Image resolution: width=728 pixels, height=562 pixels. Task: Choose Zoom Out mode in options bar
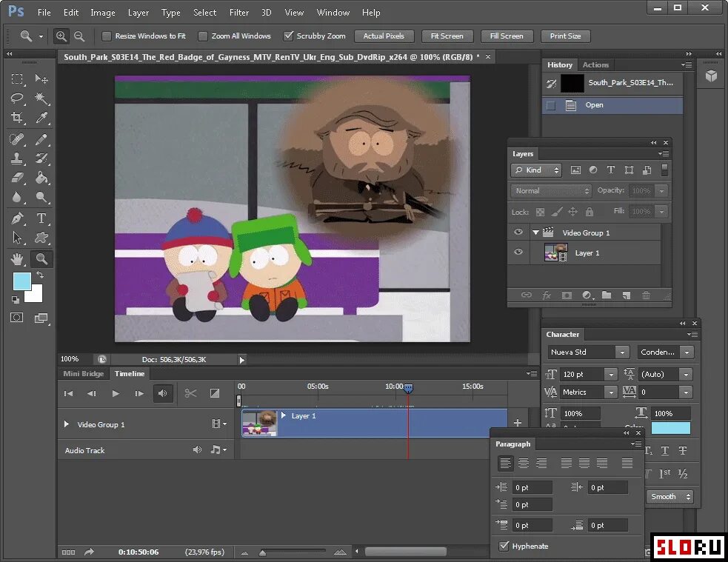click(79, 36)
